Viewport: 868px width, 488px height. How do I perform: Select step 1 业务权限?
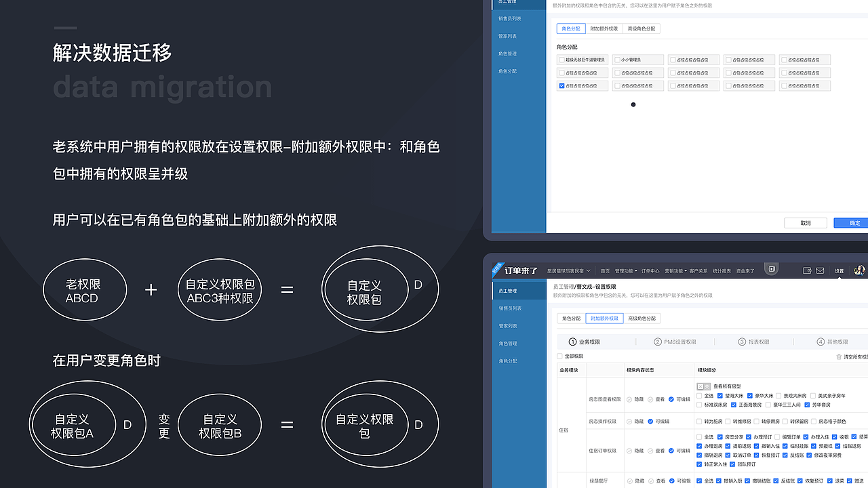pos(585,342)
